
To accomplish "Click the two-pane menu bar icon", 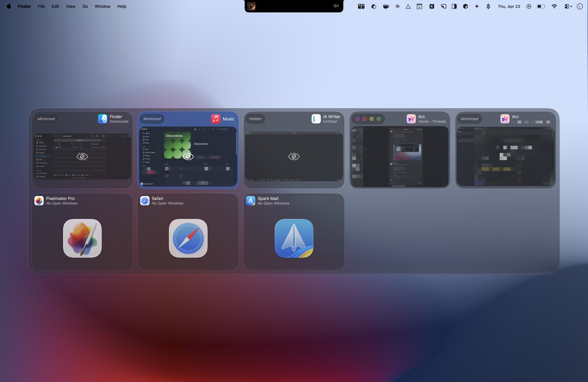I will [x=361, y=6].
